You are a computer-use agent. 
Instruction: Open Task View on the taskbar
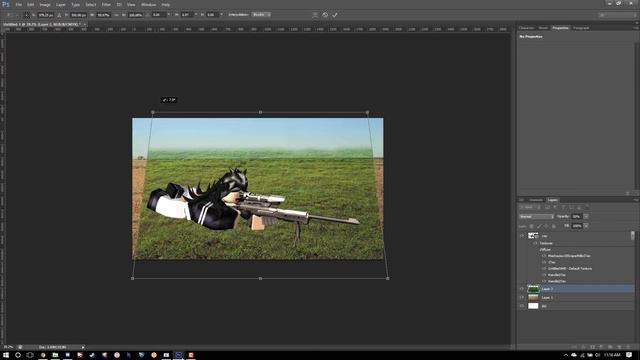pyautogui.click(x=30, y=355)
